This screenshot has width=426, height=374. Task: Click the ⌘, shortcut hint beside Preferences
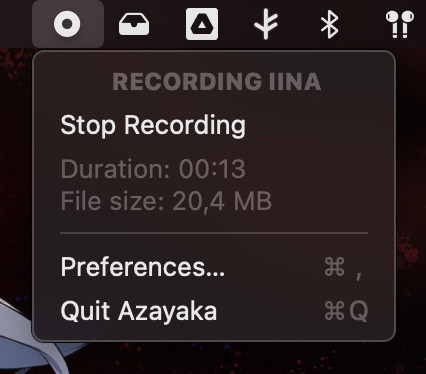[343, 268]
